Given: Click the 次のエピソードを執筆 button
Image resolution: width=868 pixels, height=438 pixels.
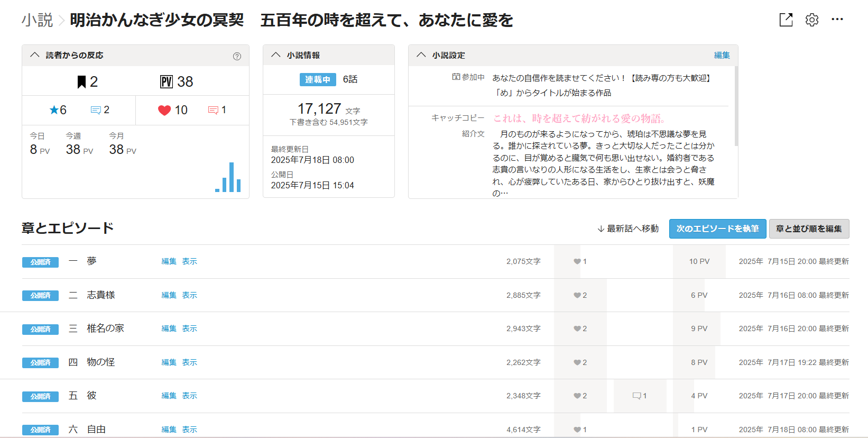Looking at the screenshot, I should click(x=717, y=229).
